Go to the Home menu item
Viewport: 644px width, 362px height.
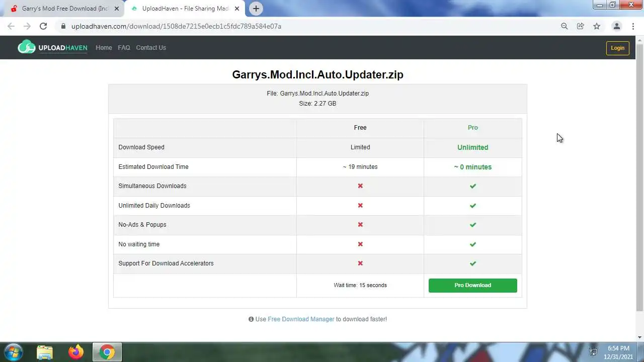tap(104, 48)
